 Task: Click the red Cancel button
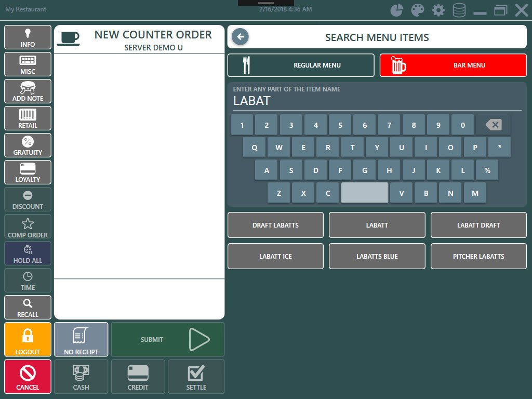click(x=28, y=376)
